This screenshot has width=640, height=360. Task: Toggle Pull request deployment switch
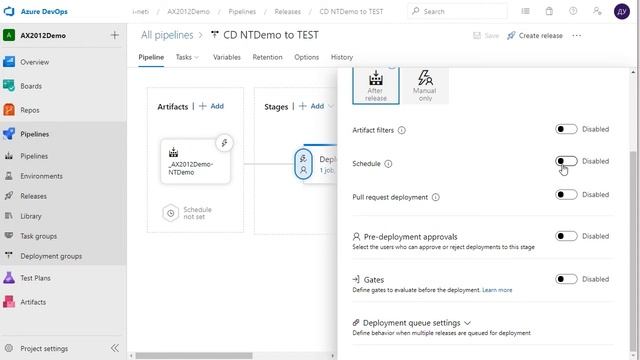566,195
